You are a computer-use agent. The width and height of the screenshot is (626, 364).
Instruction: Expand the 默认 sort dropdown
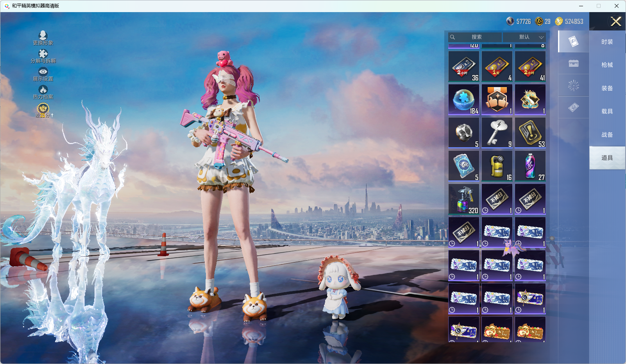click(524, 37)
